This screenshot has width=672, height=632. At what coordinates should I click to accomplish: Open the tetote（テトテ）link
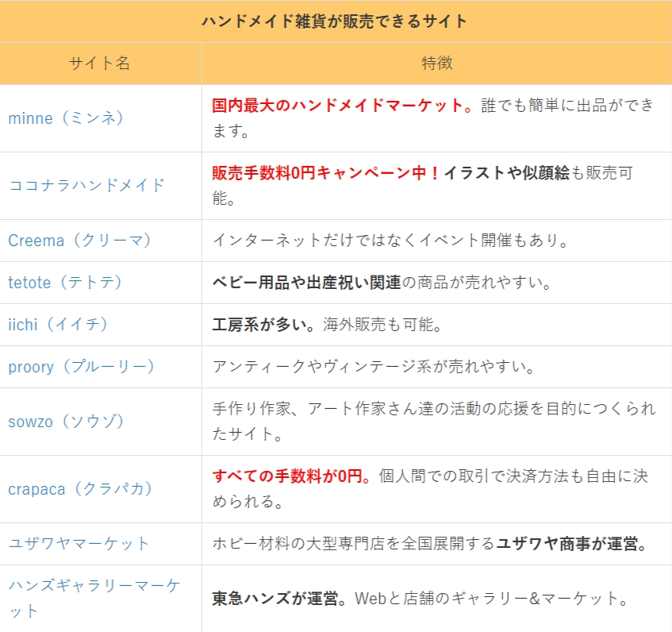pyautogui.click(x=65, y=283)
